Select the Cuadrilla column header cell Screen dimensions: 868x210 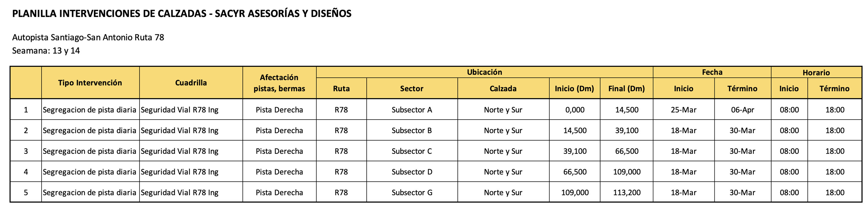pos(191,83)
